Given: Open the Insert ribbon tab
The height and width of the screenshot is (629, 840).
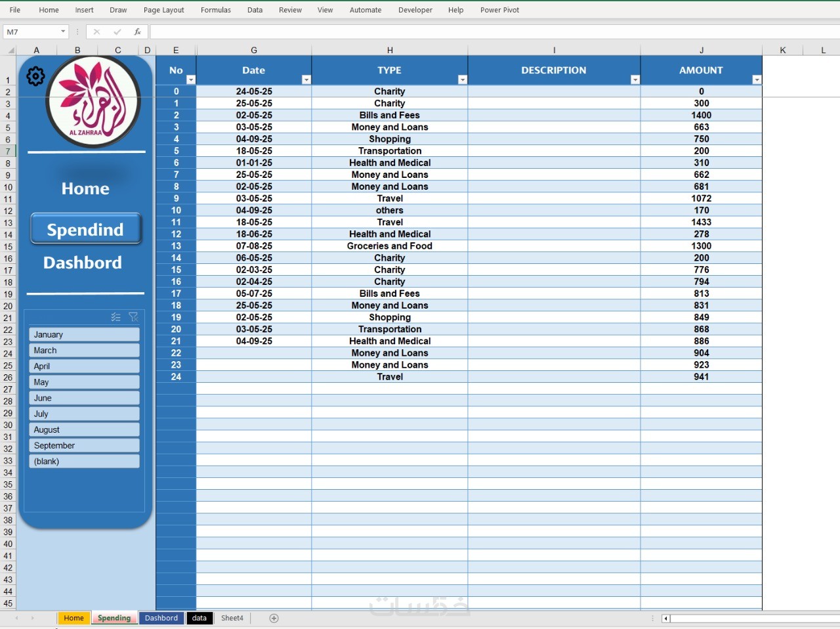Looking at the screenshot, I should pos(84,10).
